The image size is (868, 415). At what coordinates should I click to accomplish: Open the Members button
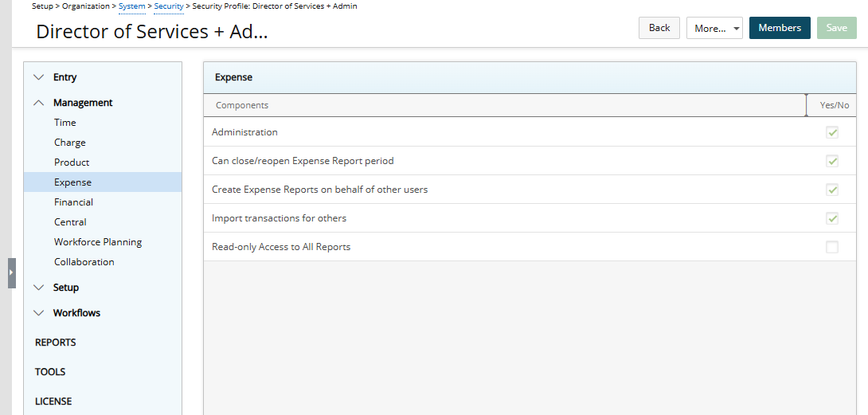point(780,28)
